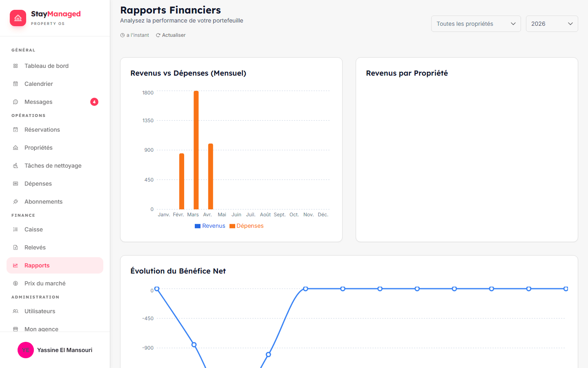The image size is (588, 368).
Task: Click the Yassine El Mansouri profile avatar
Action: (26, 350)
